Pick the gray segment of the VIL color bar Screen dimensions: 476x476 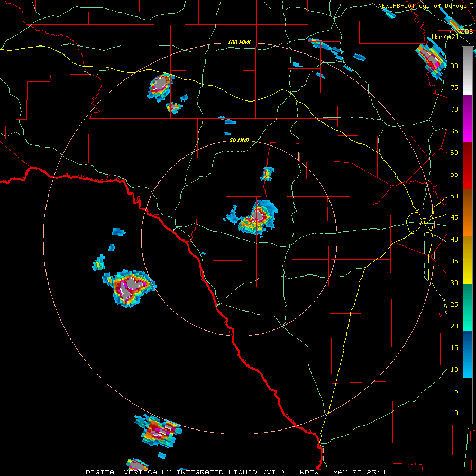click(x=467, y=71)
